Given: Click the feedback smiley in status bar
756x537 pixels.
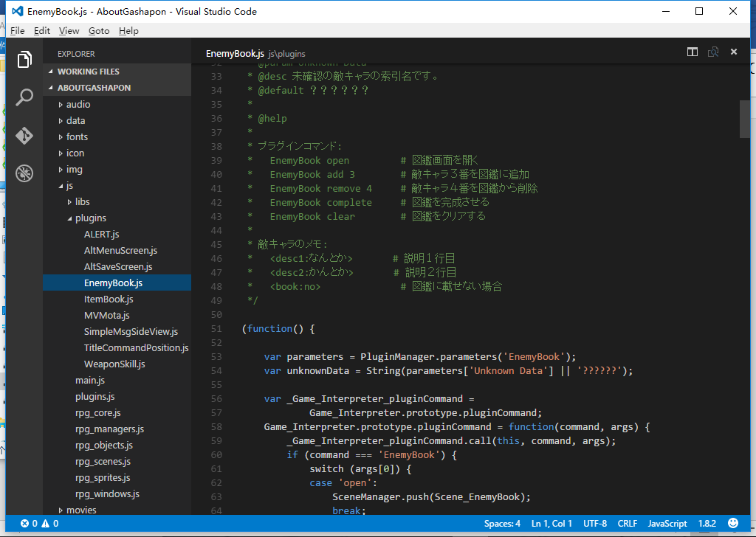Looking at the screenshot, I should (x=733, y=523).
